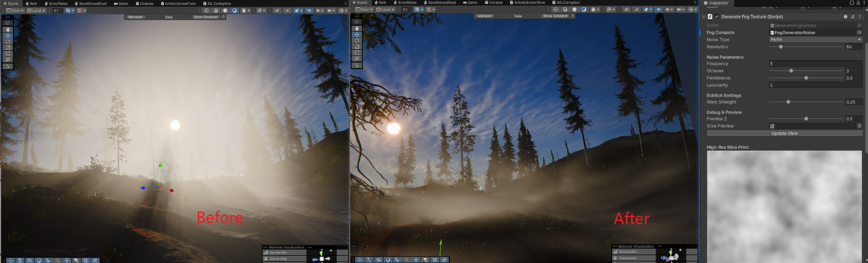Select the Move tool in the After scene view
868x263 pixels.
click(x=357, y=34)
